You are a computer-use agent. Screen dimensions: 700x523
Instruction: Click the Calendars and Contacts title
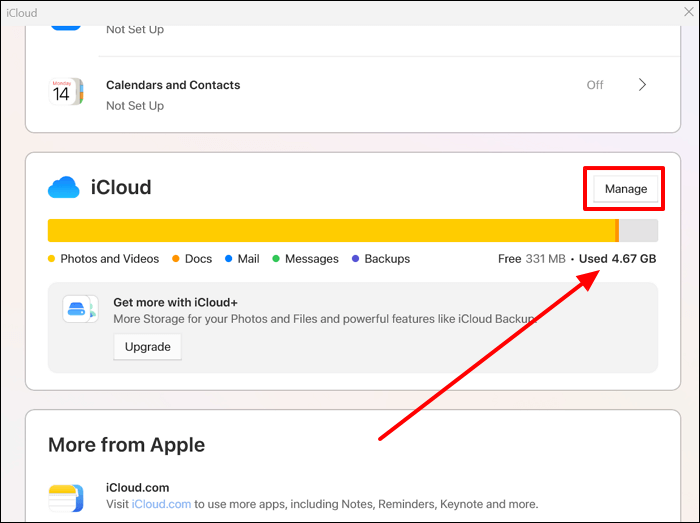[x=173, y=85]
